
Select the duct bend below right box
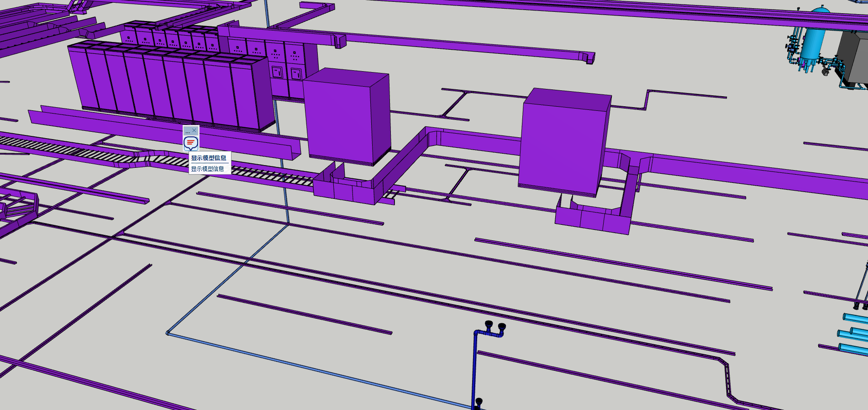[594, 219]
